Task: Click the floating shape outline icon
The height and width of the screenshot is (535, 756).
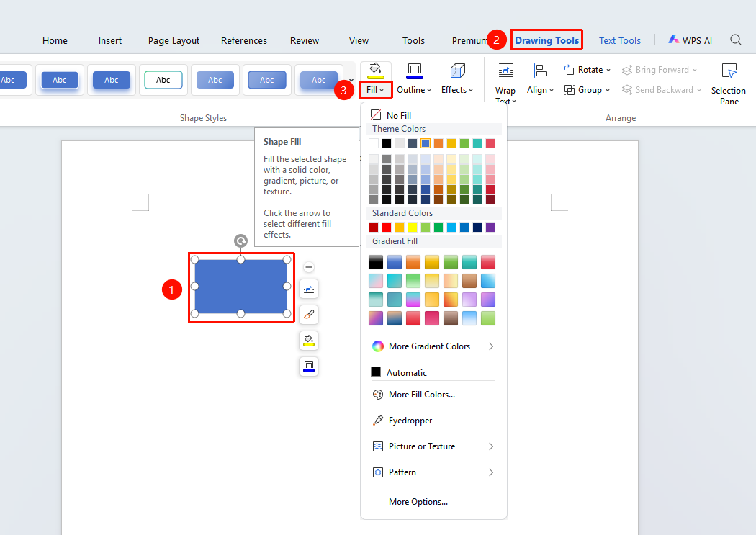Action: (x=309, y=367)
